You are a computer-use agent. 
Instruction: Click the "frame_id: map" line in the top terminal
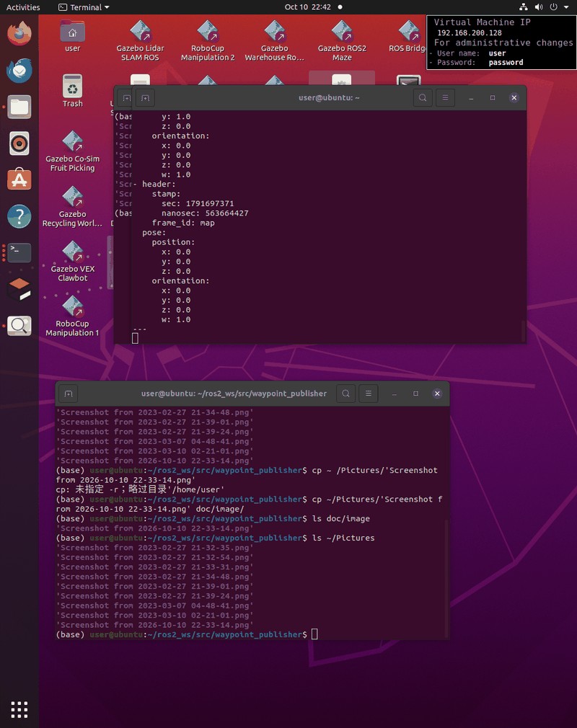(183, 223)
